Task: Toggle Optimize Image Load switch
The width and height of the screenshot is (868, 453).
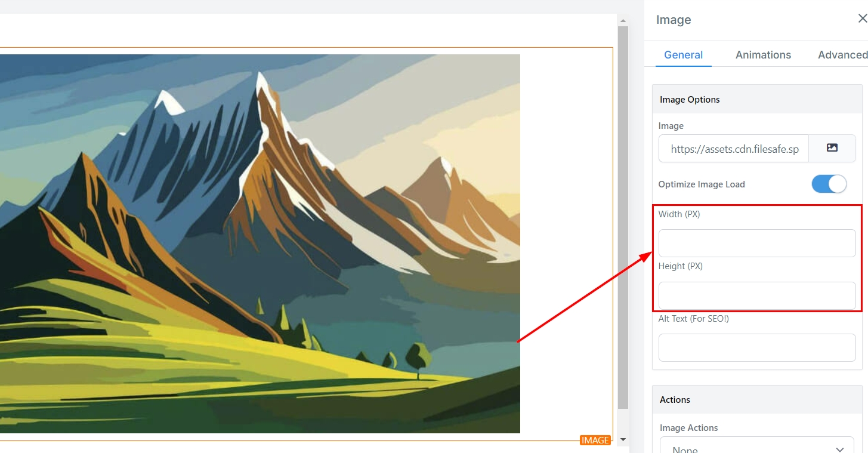Action: pyautogui.click(x=829, y=184)
